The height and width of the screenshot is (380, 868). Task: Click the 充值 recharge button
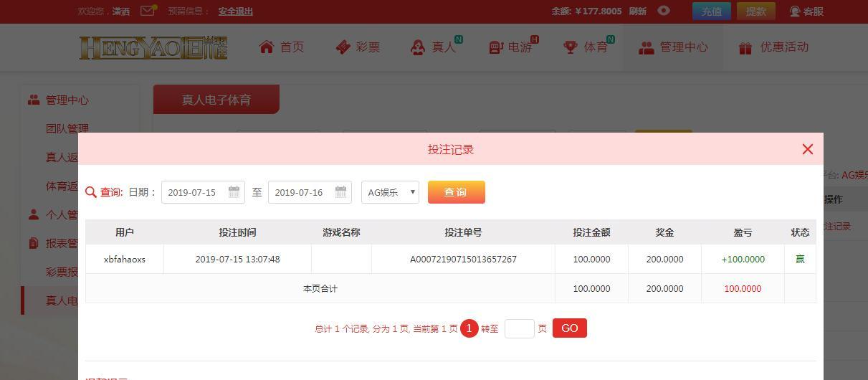[712, 11]
